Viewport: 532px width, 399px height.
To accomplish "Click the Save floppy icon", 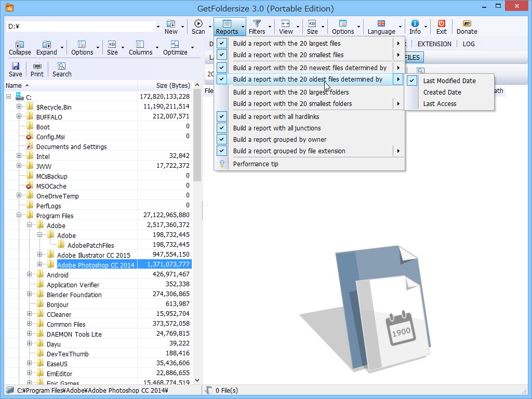I will click(15, 66).
